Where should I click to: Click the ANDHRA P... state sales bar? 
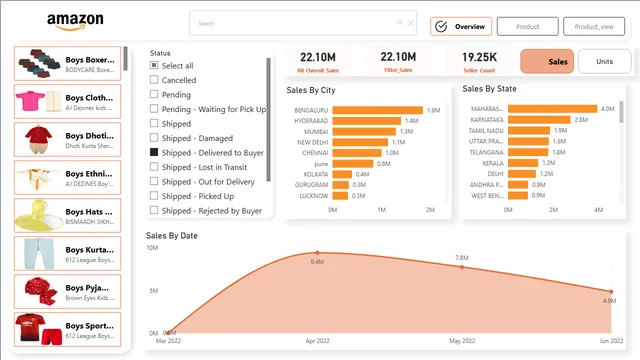[518, 184]
